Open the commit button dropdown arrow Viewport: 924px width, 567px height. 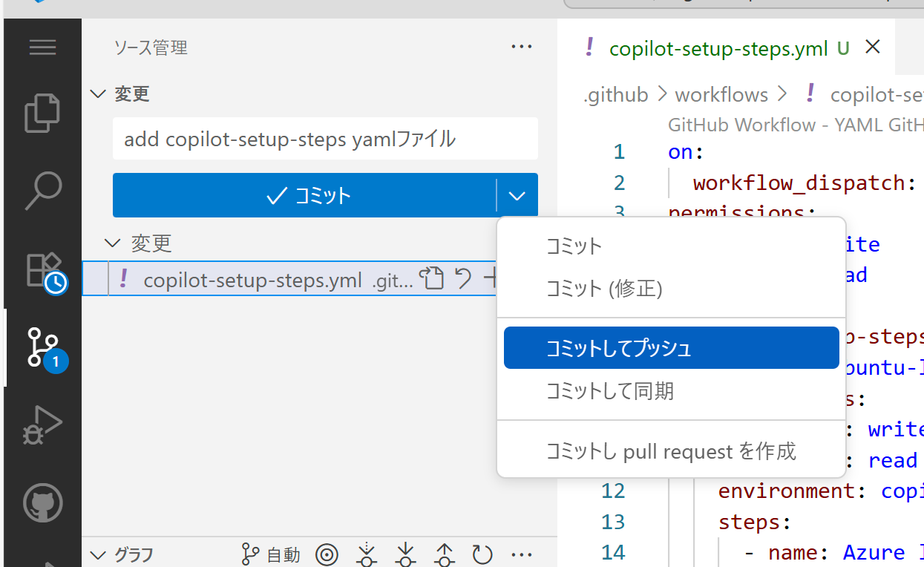point(517,195)
